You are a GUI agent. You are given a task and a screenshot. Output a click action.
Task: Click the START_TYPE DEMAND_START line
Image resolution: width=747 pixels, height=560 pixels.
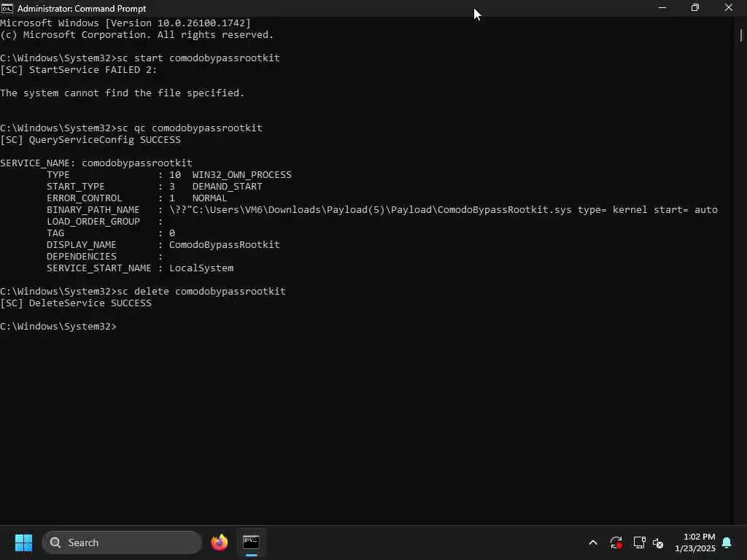pos(155,187)
